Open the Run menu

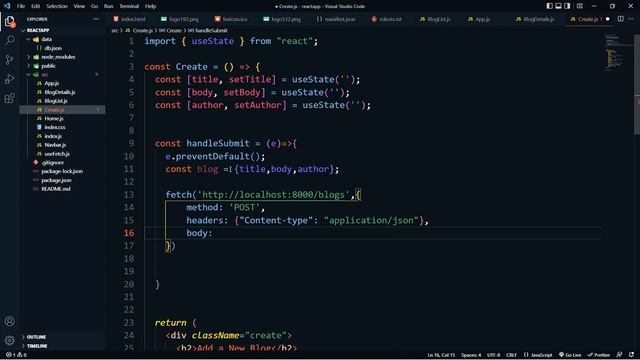pos(109,6)
